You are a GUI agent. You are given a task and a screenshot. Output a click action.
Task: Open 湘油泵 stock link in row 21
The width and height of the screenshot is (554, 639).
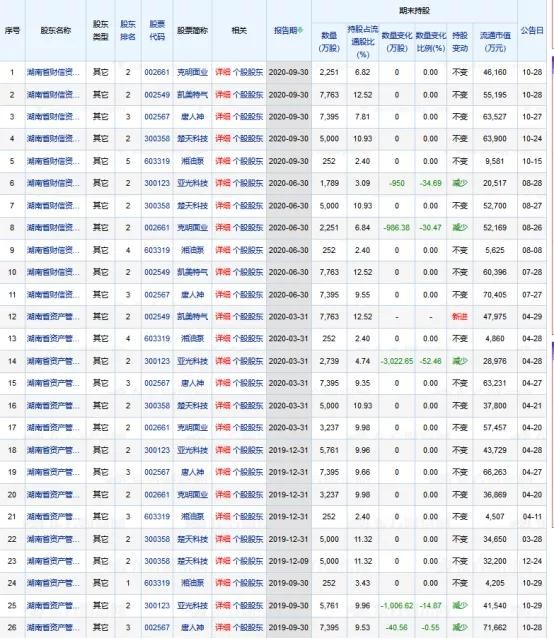(x=192, y=516)
